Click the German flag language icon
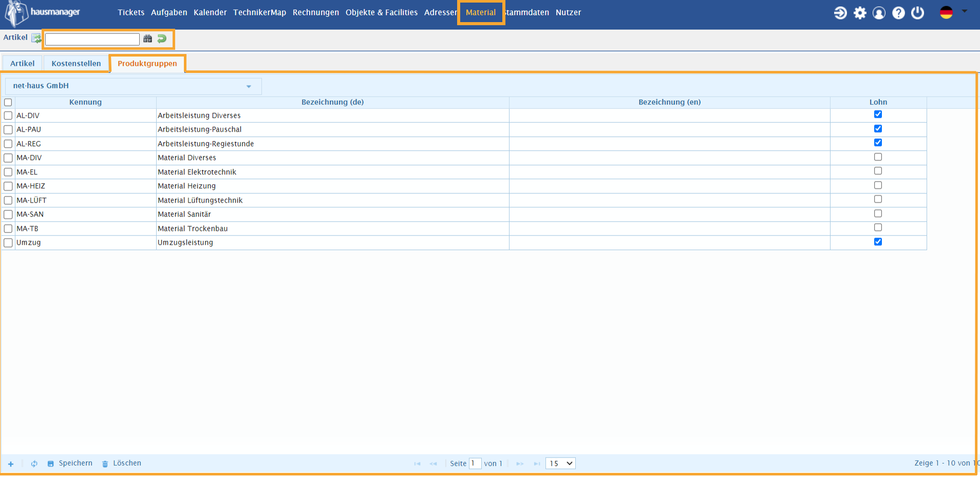 (947, 12)
